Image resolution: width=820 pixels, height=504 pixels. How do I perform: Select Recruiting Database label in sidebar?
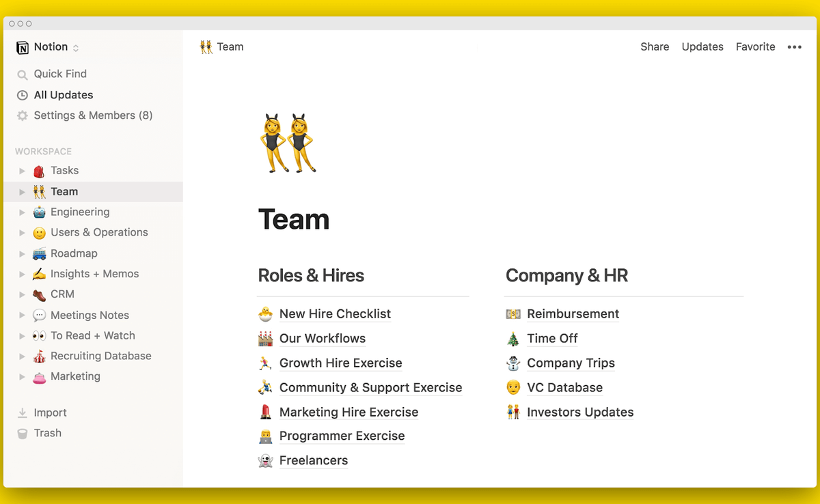pos(101,356)
